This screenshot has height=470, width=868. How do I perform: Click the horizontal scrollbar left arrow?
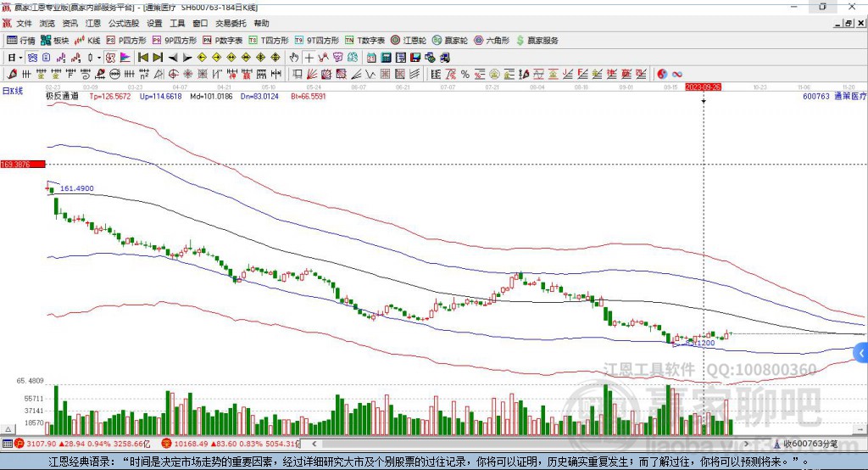click(314, 444)
